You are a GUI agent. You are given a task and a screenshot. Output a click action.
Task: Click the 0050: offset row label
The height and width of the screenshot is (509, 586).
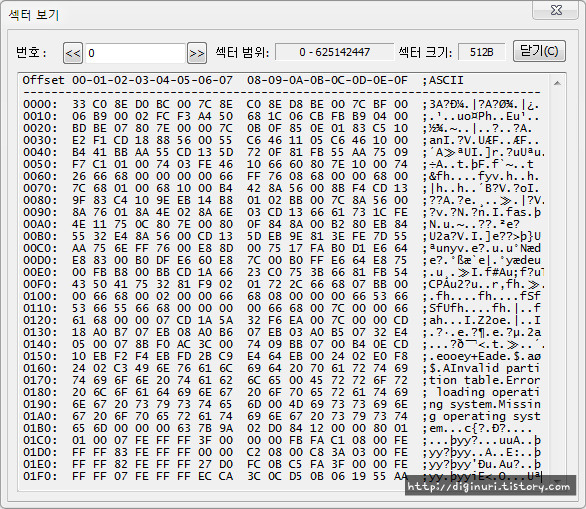[40, 164]
